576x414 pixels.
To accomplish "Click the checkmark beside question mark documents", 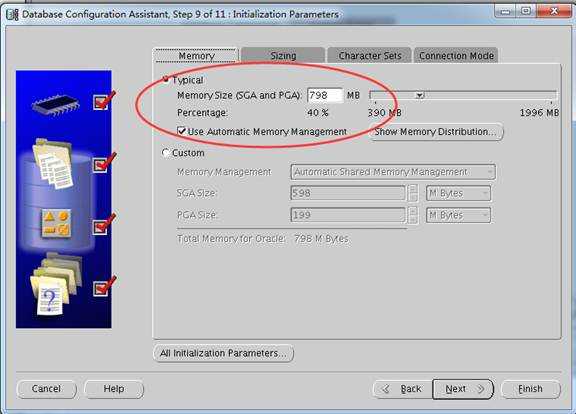I will coord(104,287).
